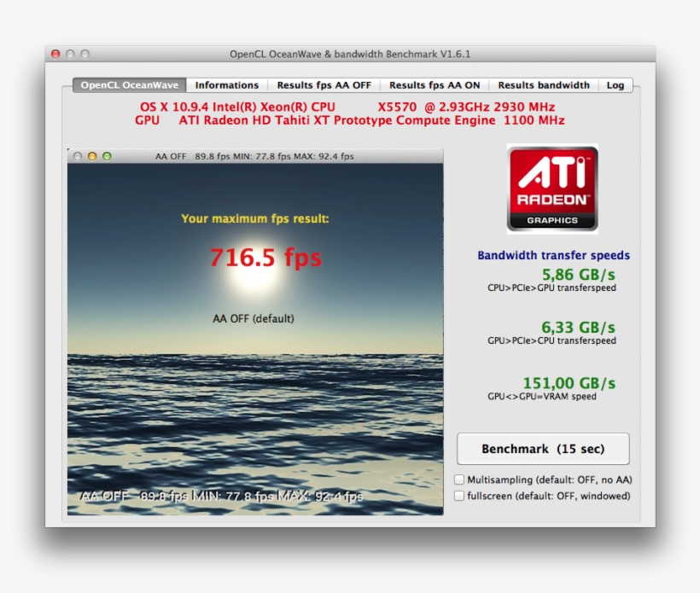Image resolution: width=700 pixels, height=593 pixels.
Task: Switch to the Informations tab
Action: (226, 84)
